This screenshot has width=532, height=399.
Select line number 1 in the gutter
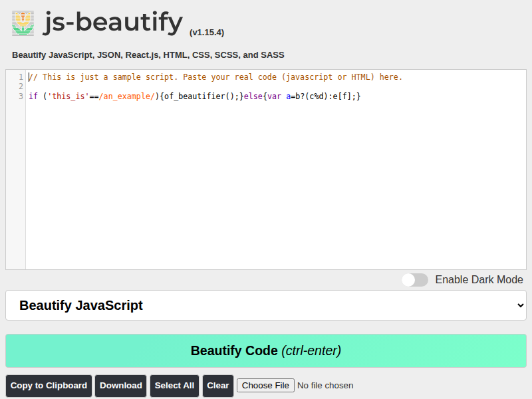click(21, 77)
